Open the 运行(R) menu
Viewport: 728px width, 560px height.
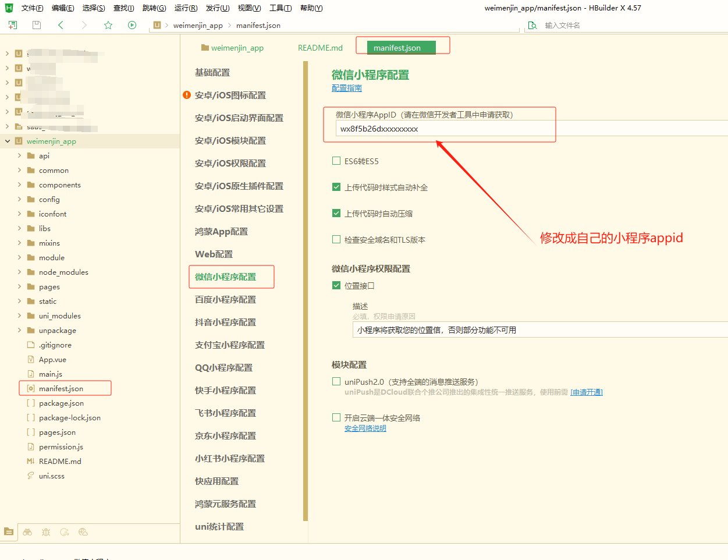pos(186,8)
